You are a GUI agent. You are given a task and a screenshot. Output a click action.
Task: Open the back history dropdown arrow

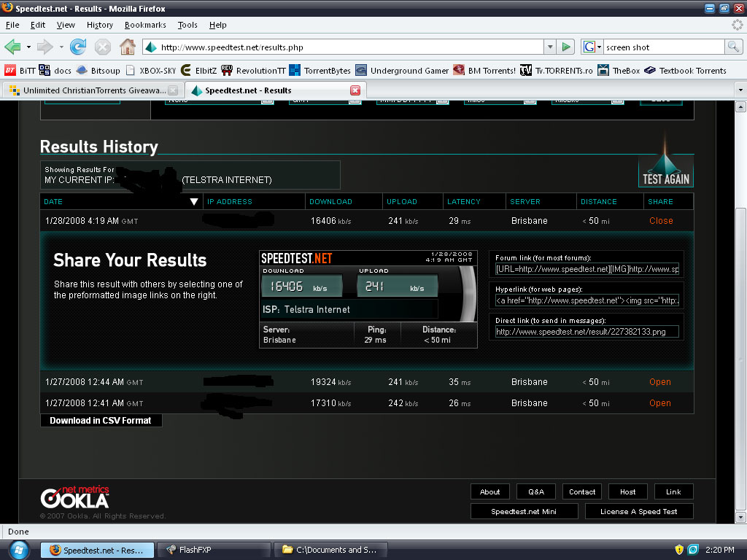[28, 47]
